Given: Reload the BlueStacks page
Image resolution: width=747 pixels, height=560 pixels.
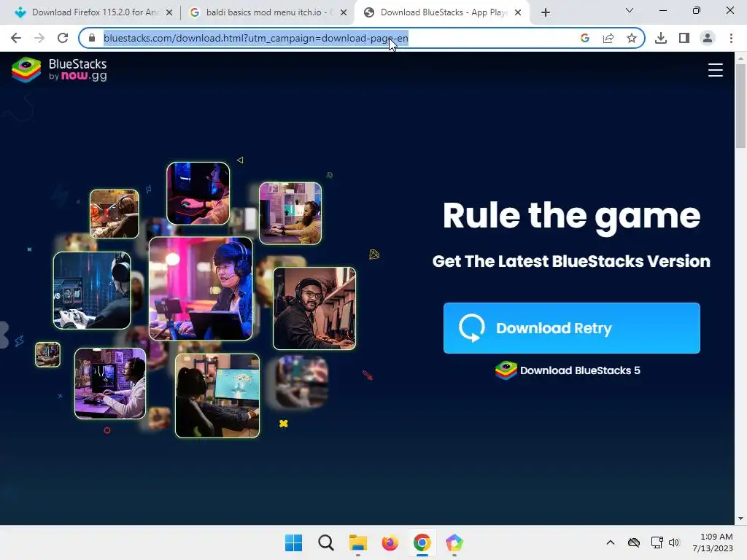Looking at the screenshot, I should [x=63, y=38].
